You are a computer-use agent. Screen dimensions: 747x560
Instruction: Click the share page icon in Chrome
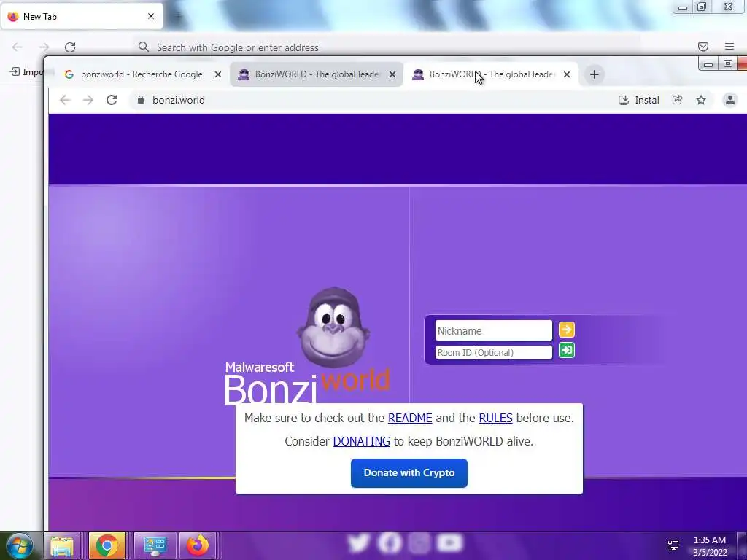coord(678,100)
